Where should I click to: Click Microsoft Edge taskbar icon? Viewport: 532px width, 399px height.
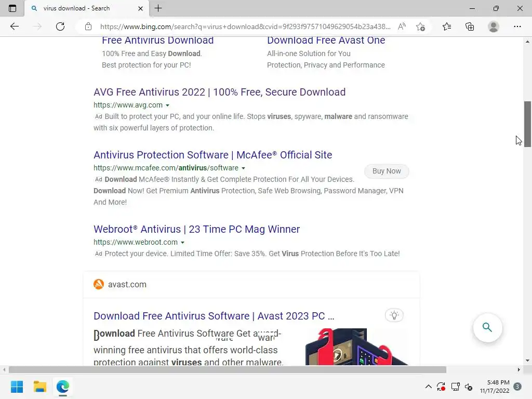click(x=63, y=387)
